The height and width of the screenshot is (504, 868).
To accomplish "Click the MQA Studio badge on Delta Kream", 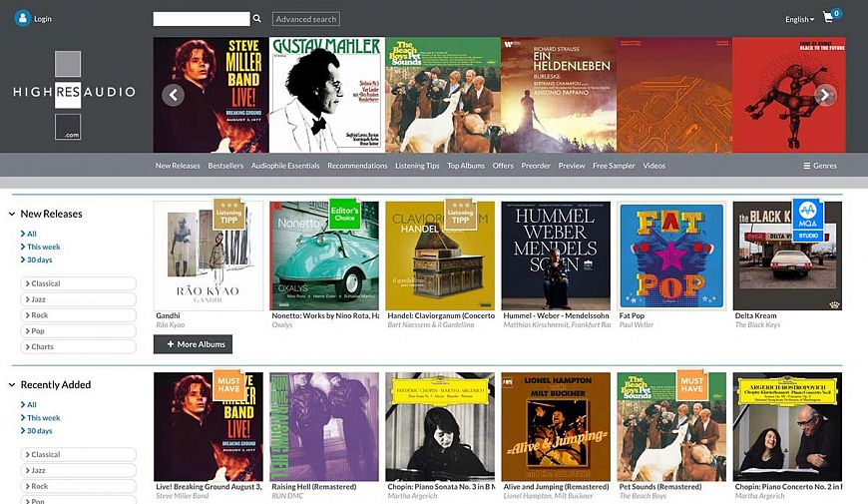I will pos(807,214).
